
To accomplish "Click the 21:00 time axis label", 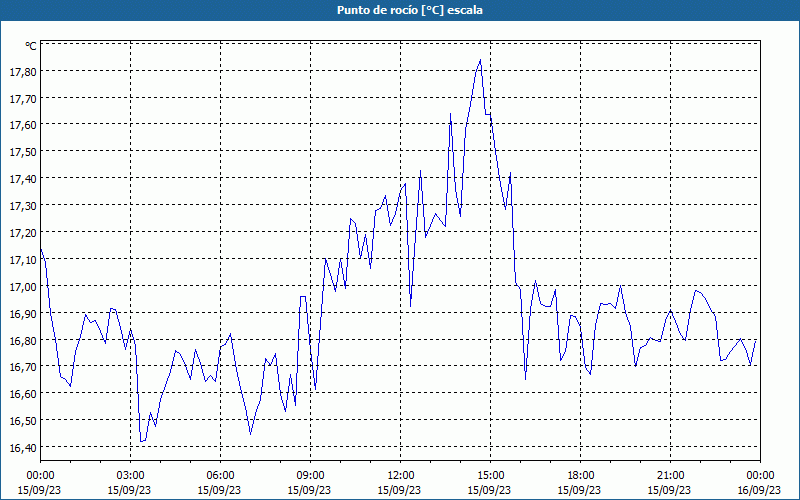I will [670, 476].
